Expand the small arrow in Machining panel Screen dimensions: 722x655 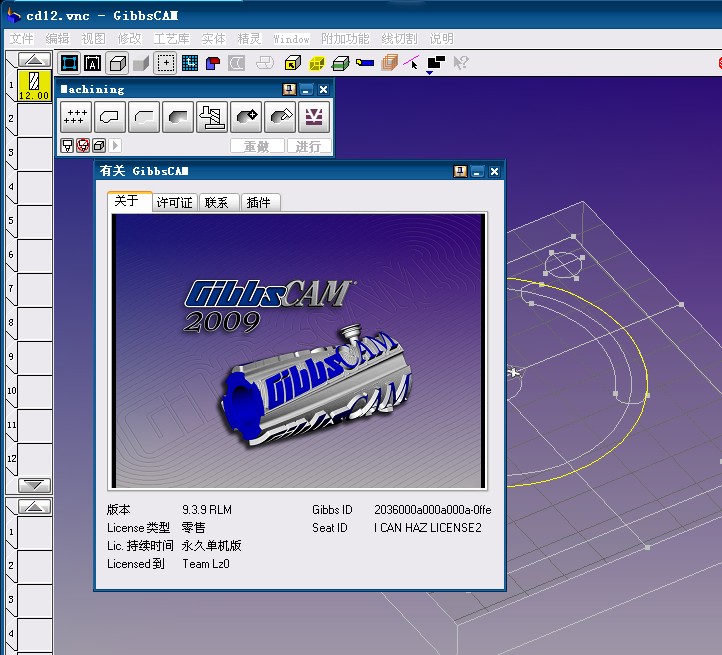pos(115,146)
